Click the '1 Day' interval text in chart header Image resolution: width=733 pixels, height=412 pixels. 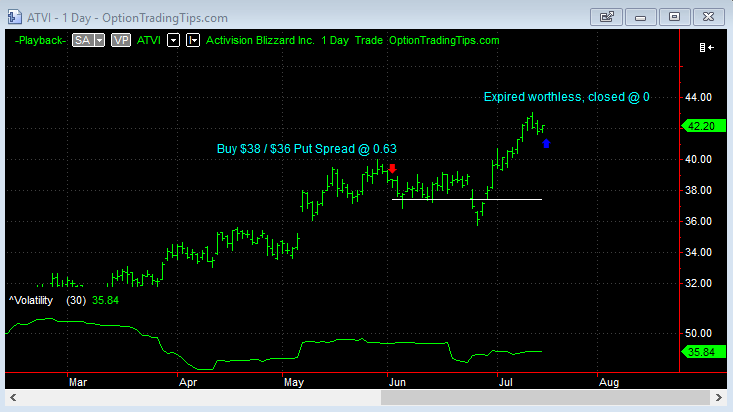335,41
